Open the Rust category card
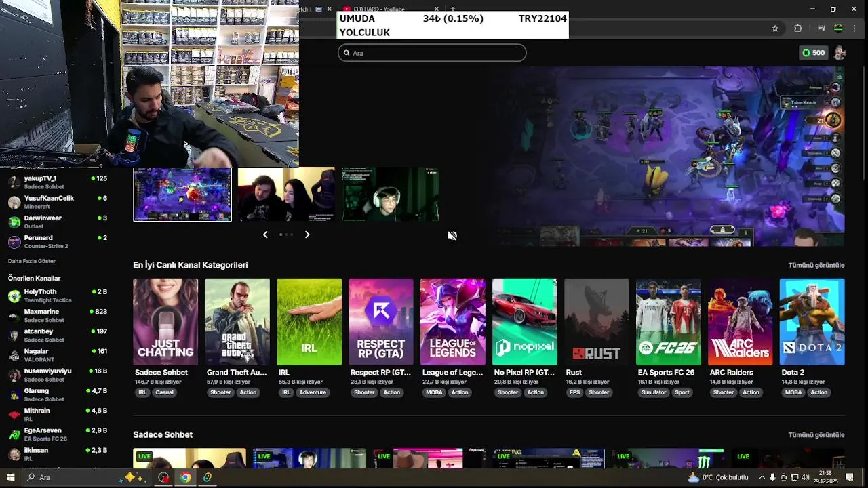868x488 pixels. click(x=597, y=322)
